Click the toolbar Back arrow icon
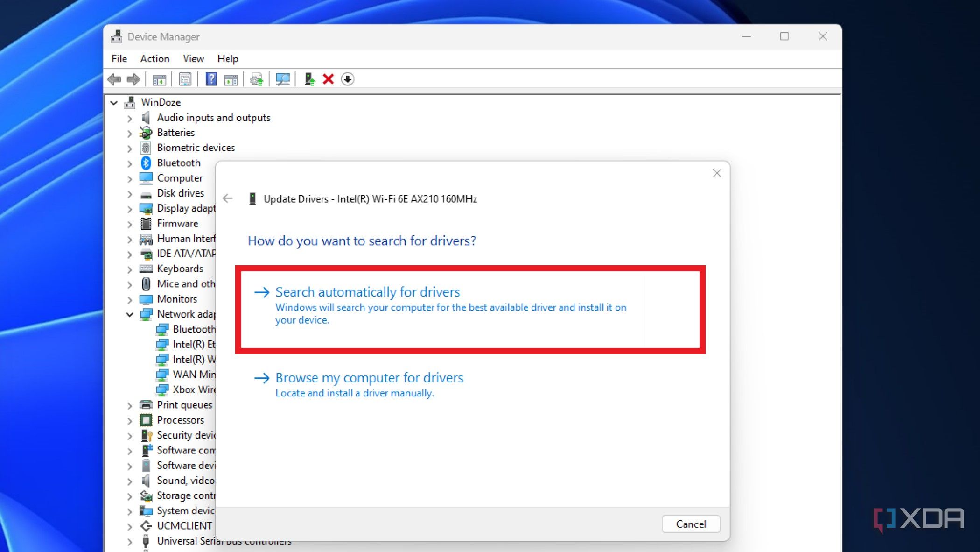The image size is (980, 552). [114, 79]
